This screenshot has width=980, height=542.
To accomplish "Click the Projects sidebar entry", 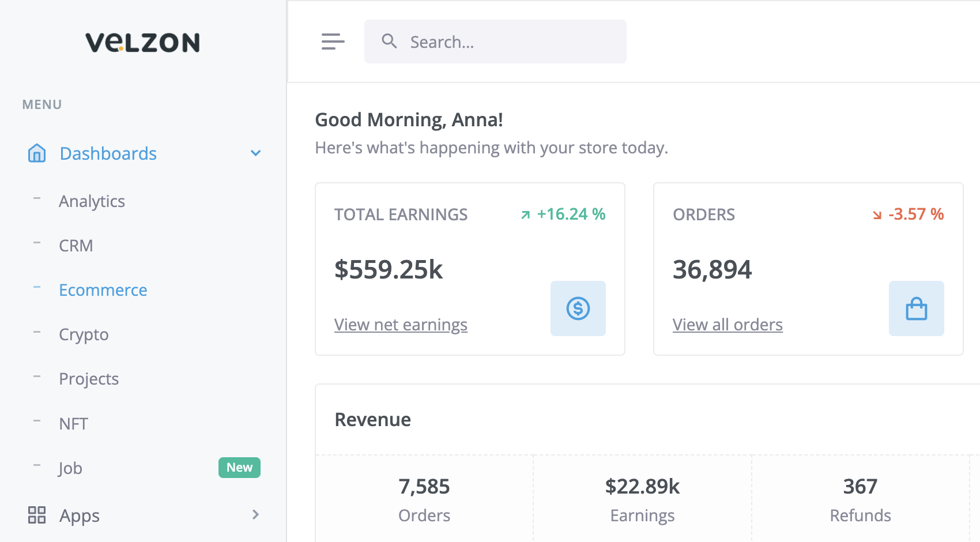I will [88, 378].
